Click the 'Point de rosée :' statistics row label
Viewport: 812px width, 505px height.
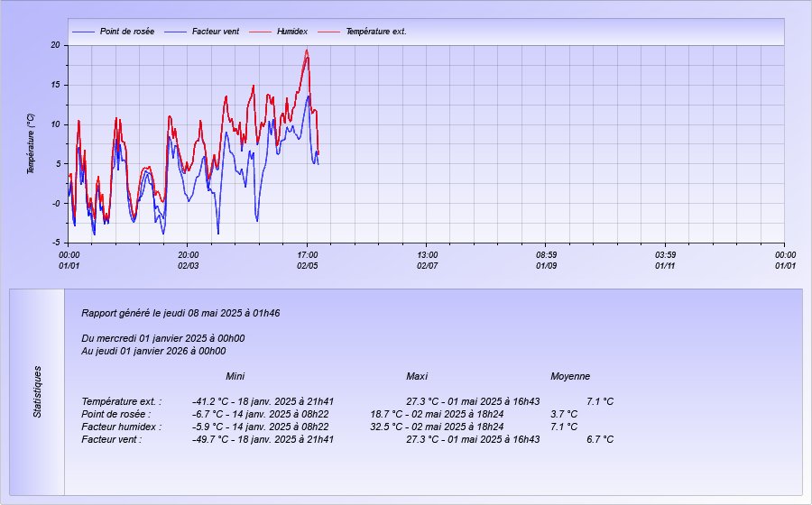(x=116, y=414)
